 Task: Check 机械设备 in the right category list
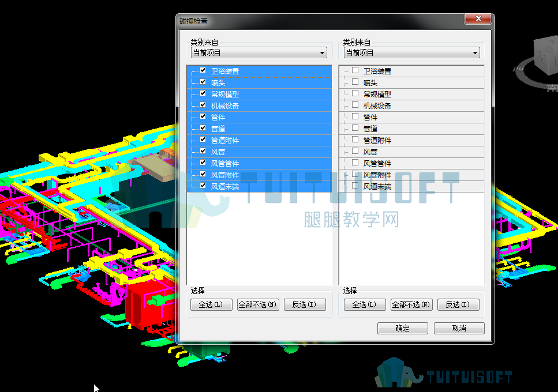pos(355,105)
